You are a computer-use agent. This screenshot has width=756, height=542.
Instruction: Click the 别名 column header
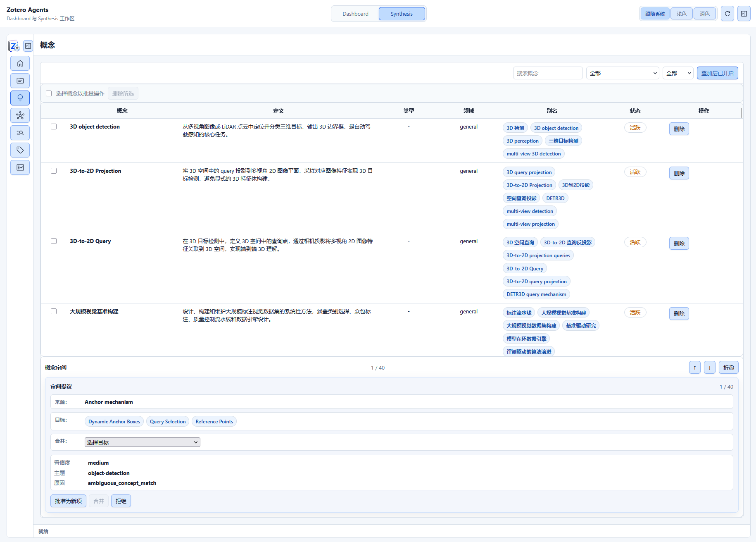click(x=552, y=111)
